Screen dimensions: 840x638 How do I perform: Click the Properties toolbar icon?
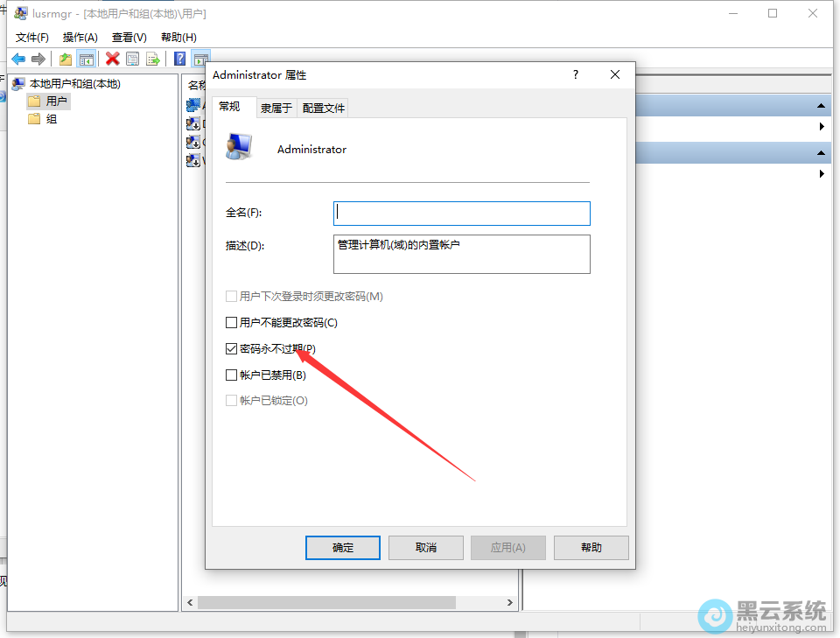132,59
